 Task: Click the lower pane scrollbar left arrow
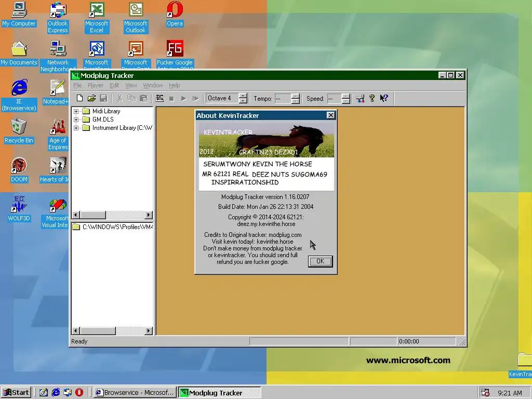click(x=76, y=330)
